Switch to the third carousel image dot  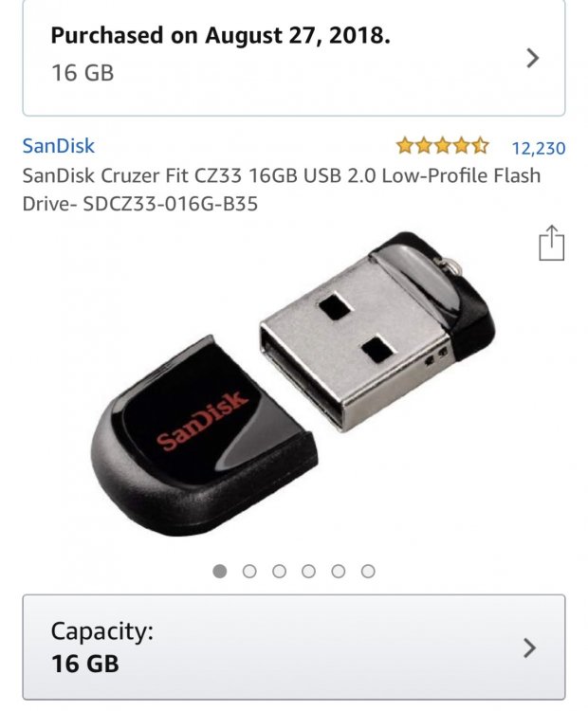coord(279,571)
